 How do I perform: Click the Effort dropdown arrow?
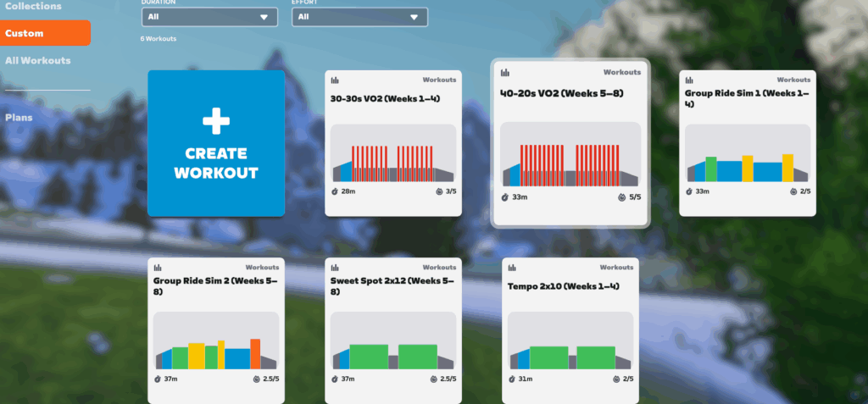pos(414,17)
